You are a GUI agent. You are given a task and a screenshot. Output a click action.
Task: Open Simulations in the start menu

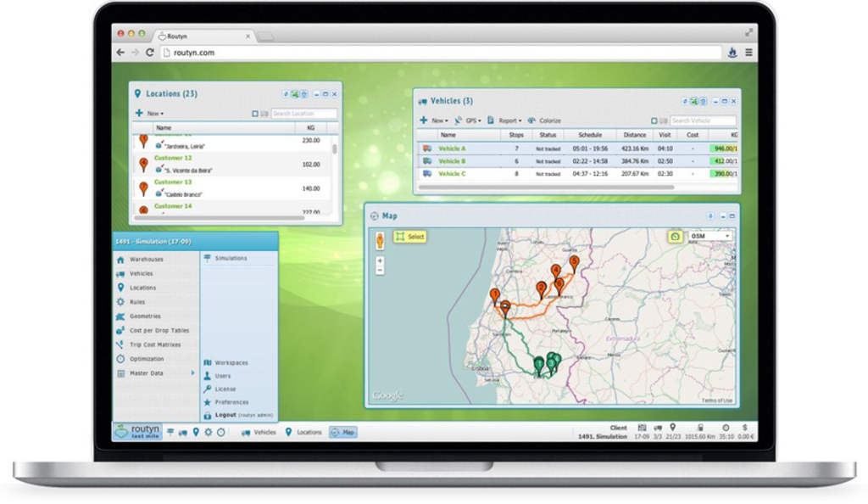pyautogui.click(x=225, y=258)
